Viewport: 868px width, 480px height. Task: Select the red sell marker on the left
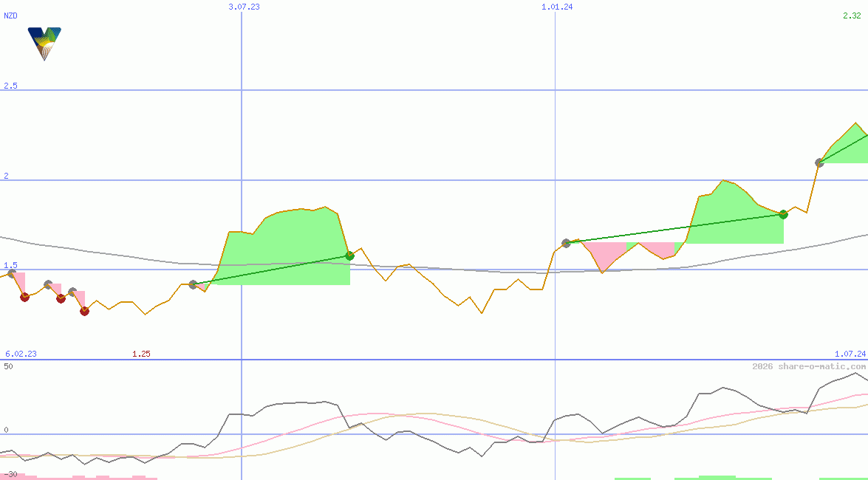pos(24,298)
